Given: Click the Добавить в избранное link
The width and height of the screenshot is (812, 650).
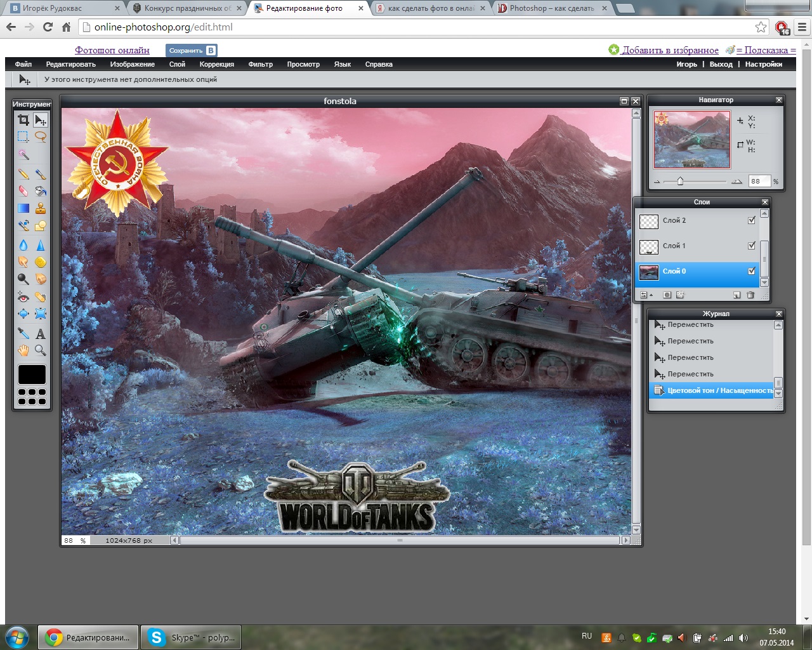Looking at the screenshot, I should pos(670,50).
